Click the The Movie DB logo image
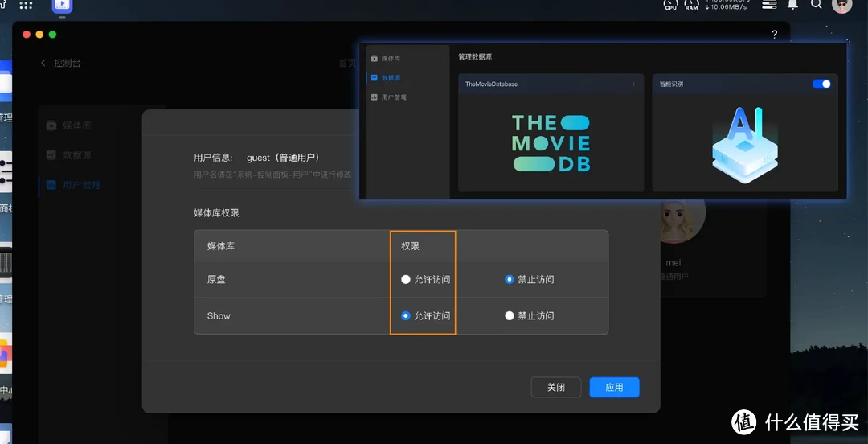 tap(551, 143)
